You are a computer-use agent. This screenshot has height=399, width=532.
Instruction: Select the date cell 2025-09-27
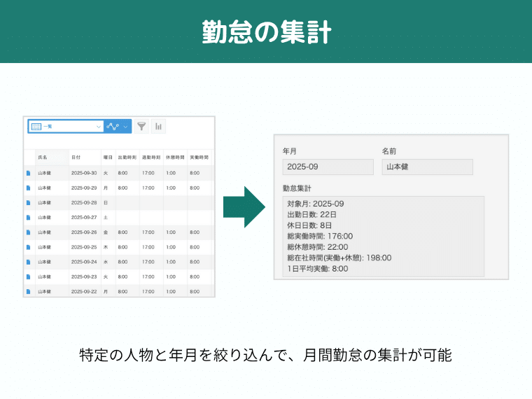pos(84,218)
